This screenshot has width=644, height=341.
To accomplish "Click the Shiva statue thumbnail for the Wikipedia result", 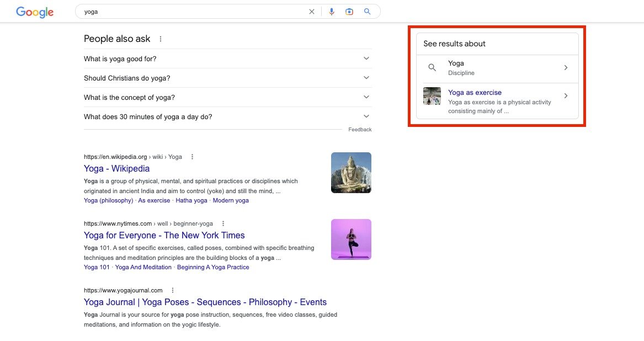I will click(x=351, y=172).
